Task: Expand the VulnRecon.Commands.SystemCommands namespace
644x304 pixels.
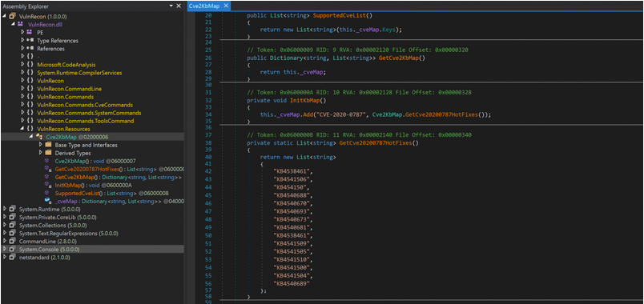Action: [22, 113]
